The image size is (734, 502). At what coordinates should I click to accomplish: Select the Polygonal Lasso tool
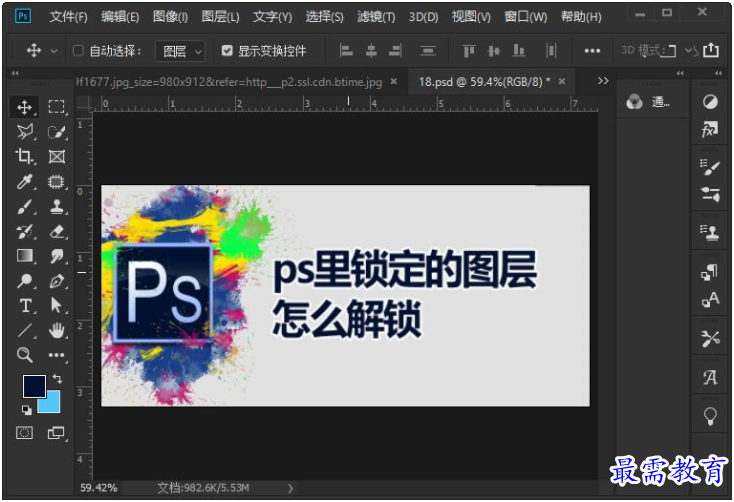(24, 132)
